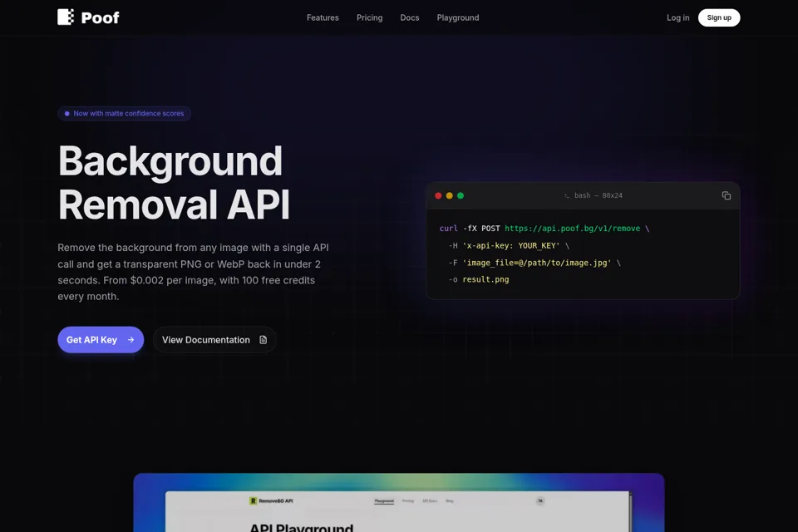Click the 'x-api-key: YOUR_KEY' code line
Screen dimensions: 798x532
pyautogui.click(x=509, y=246)
